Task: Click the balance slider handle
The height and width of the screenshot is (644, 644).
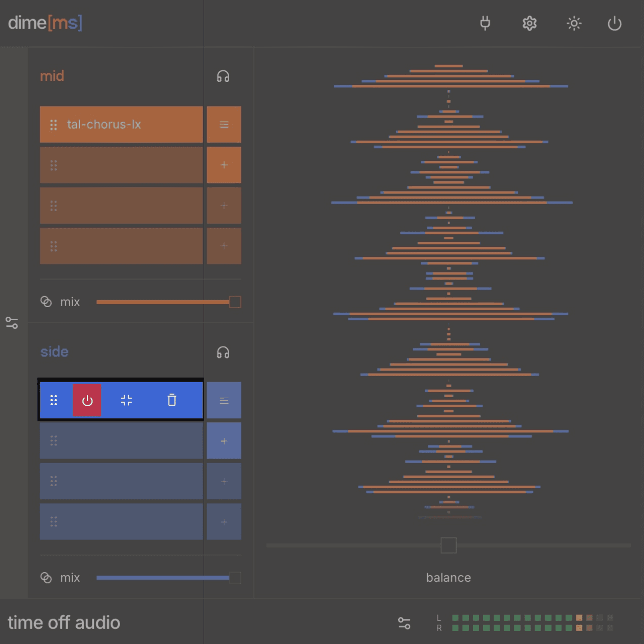Action: (448, 545)
